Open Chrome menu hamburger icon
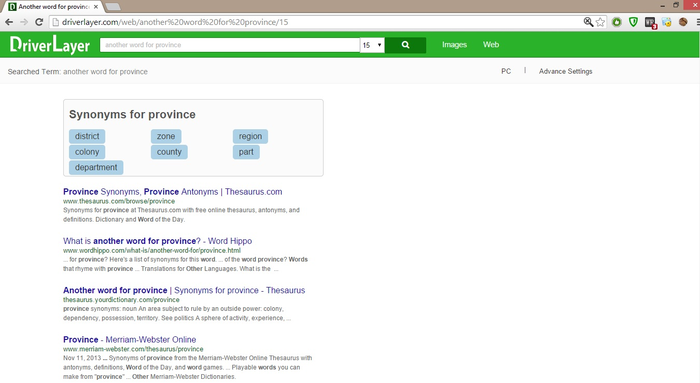Viewport: 700px width, 383px height. point(697,22)
